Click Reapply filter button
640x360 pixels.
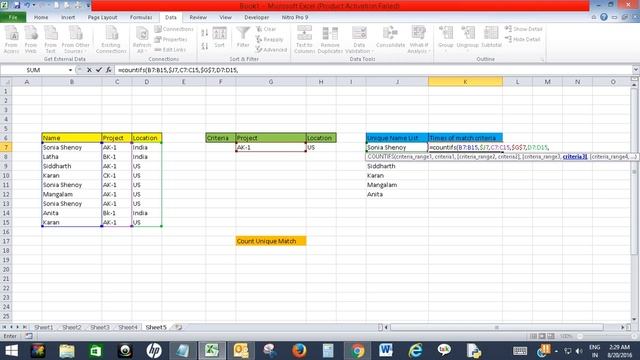(269, 39)
